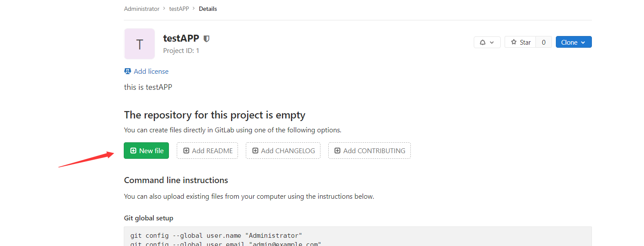The image size is (644, 246).
Task: Open the Clone dropdown
Action: [574, 42]
